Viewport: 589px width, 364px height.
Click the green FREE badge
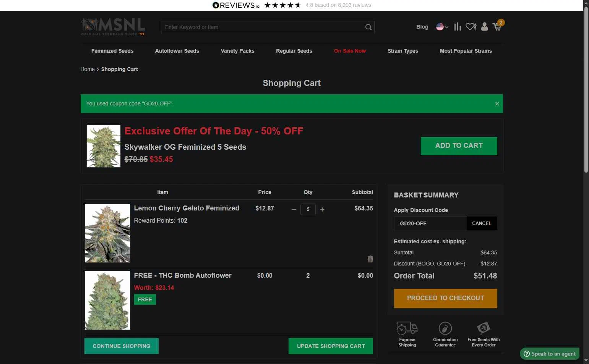coord(145,299)
